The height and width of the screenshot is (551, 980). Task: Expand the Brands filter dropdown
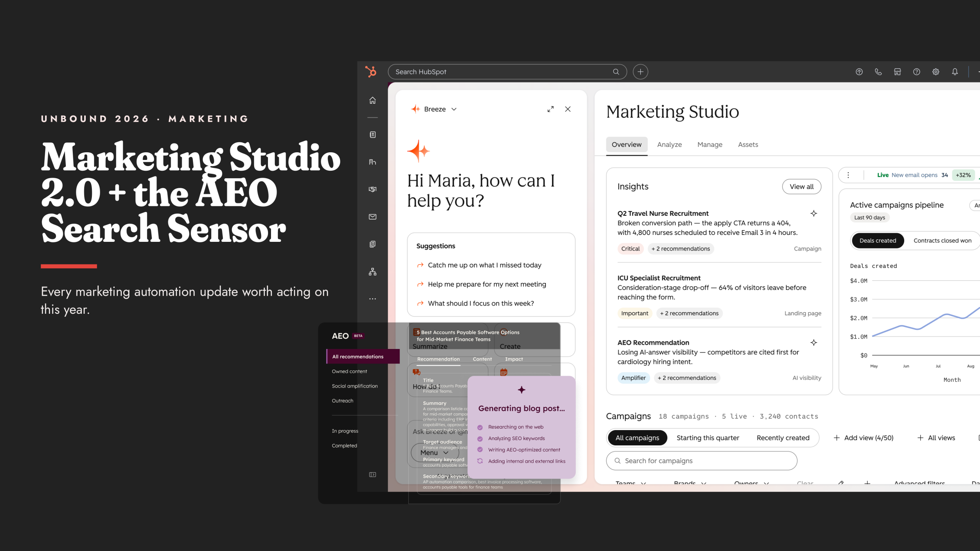click(x=690, y=483)
